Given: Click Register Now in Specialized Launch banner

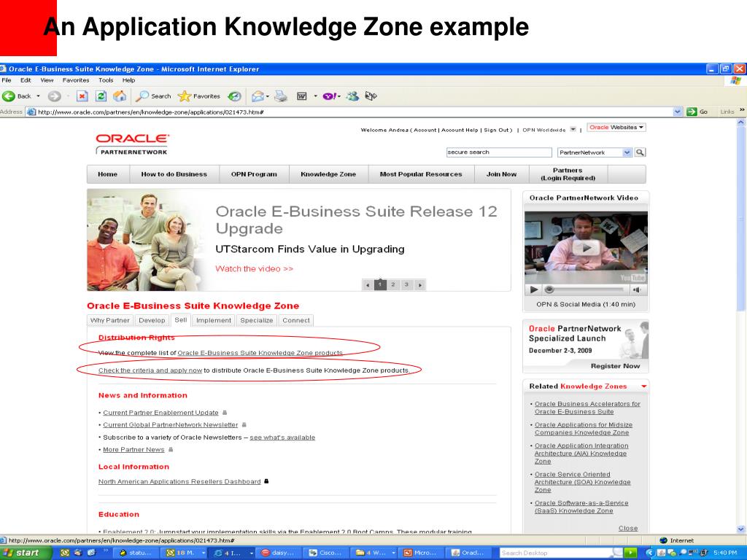Looking at the screenshot, I should point(615,366).
